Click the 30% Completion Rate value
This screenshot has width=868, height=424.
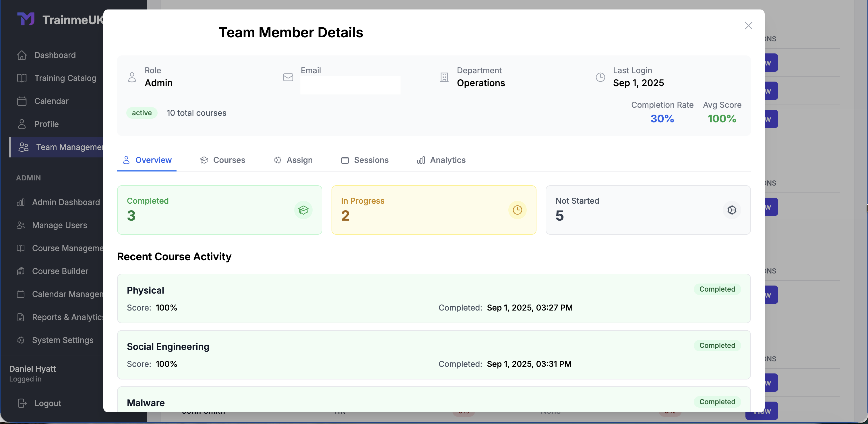[x=662, y=118]
